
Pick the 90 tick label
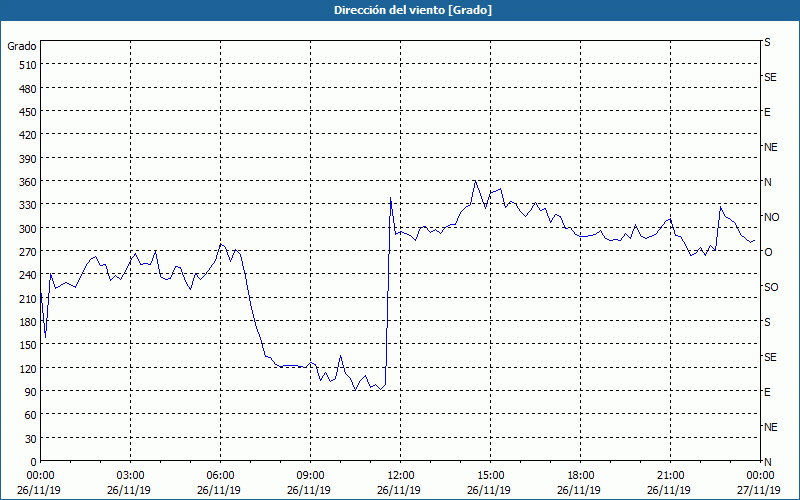31,392
